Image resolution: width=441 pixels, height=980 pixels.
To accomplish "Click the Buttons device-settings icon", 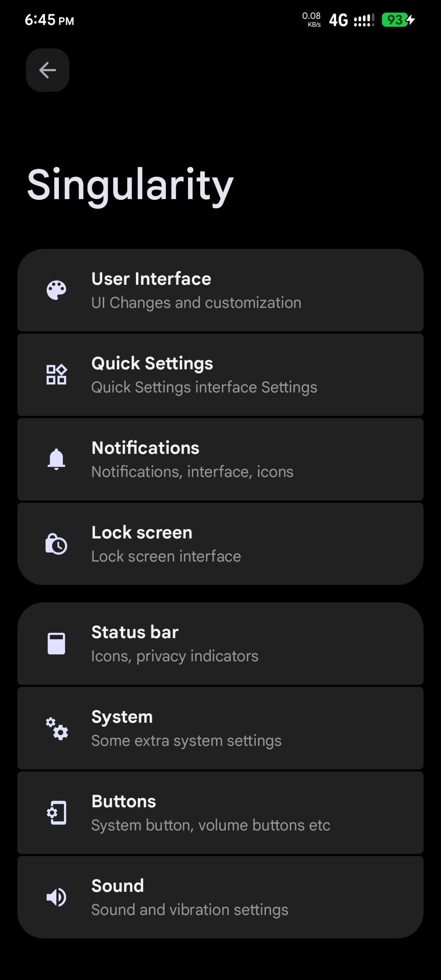I will click(x=56, y=812).
